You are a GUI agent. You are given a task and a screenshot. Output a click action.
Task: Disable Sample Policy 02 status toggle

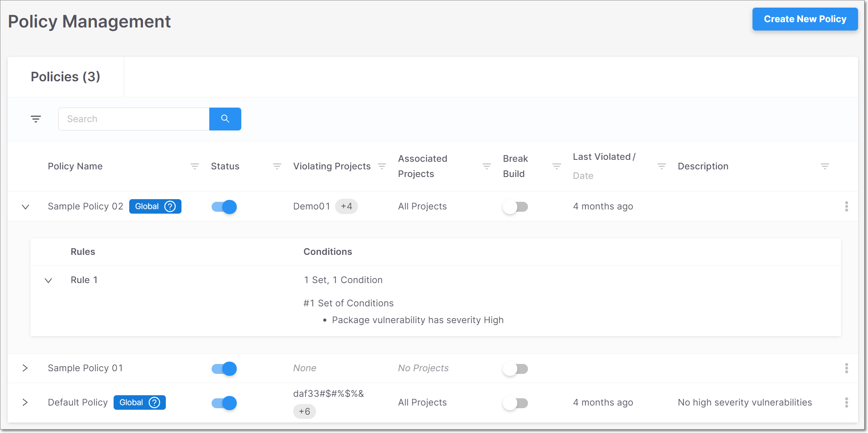224,207
